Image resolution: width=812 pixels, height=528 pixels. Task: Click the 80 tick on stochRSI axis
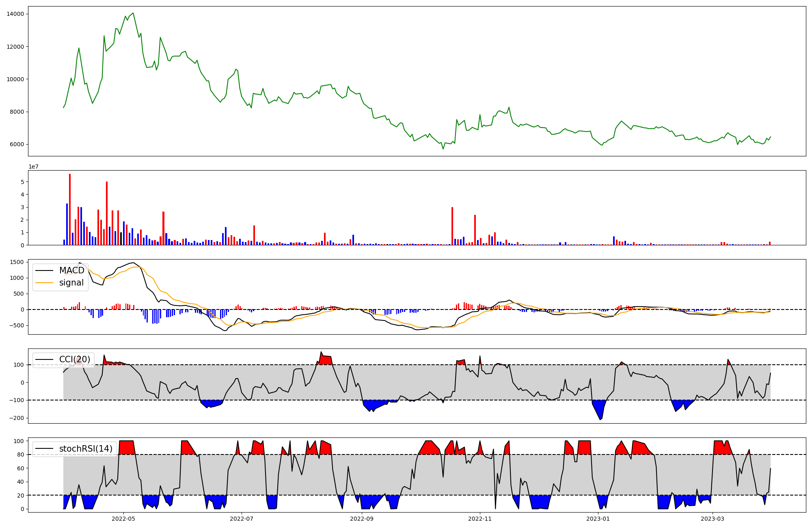20,455
